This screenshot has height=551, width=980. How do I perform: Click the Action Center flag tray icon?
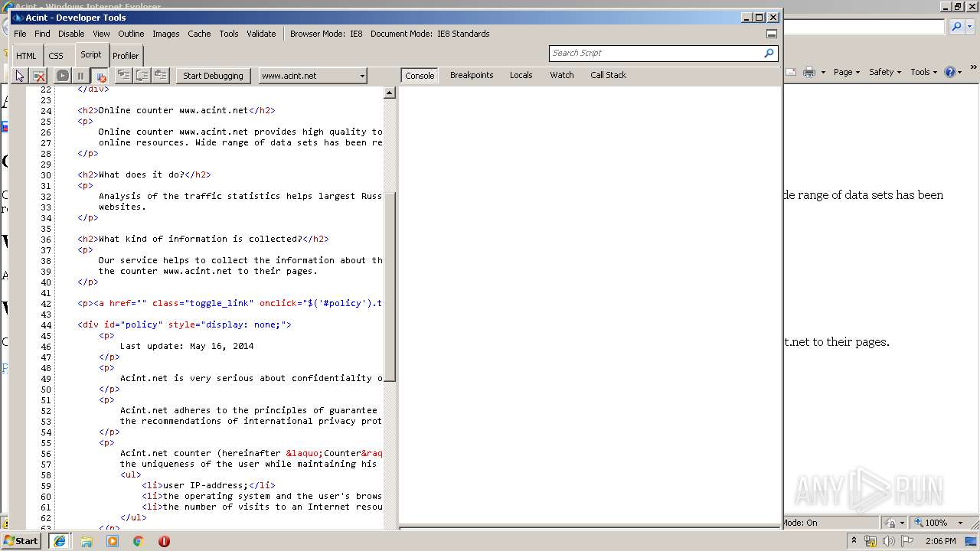pos(906,541)
